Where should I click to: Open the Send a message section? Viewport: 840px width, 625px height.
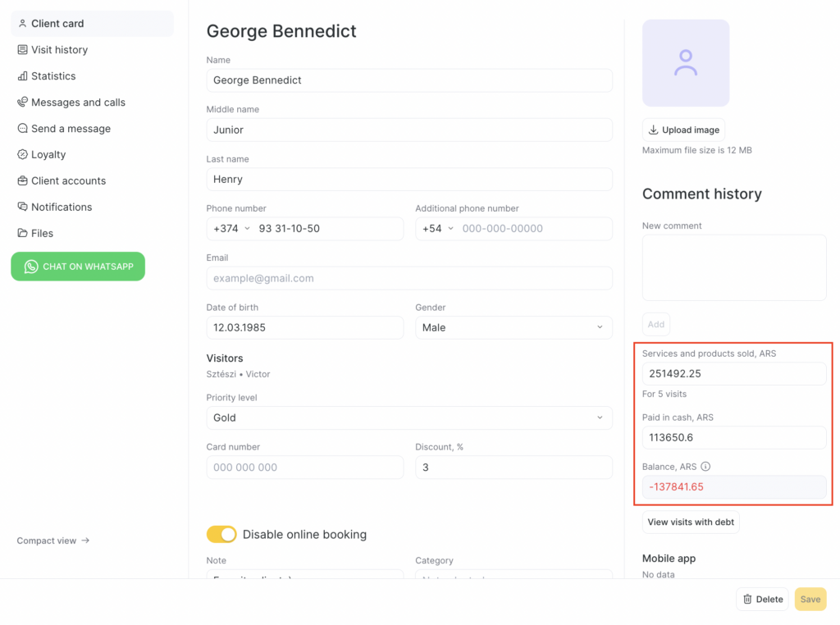point(71,129)
